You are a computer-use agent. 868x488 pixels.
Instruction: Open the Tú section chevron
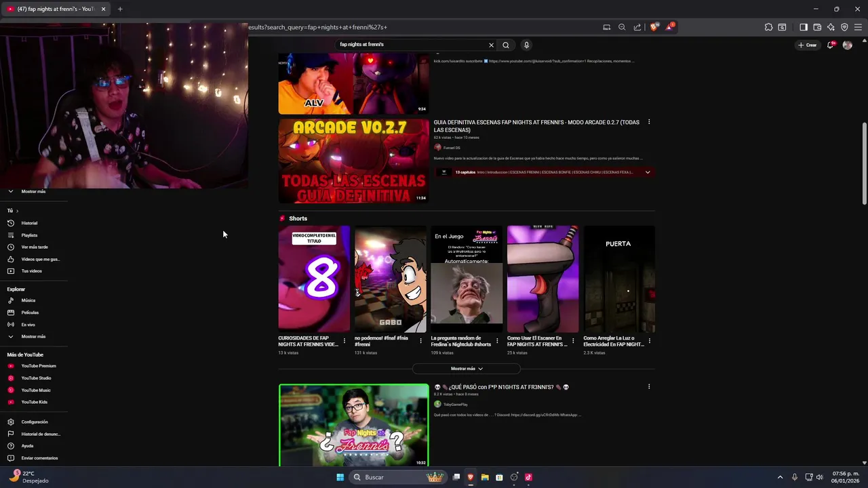pyautogui.click(x=17, y=211)
